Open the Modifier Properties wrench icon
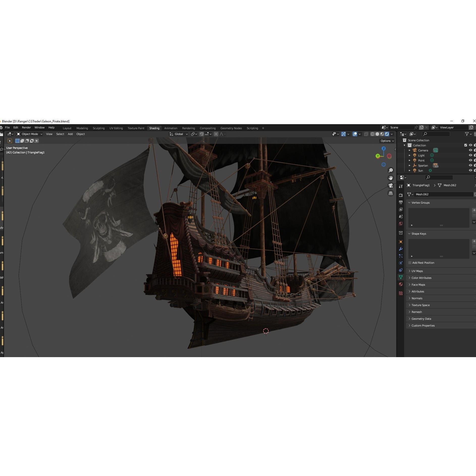Screen dimensions: 476x476 pyautogui.click(x=401, y=249)
